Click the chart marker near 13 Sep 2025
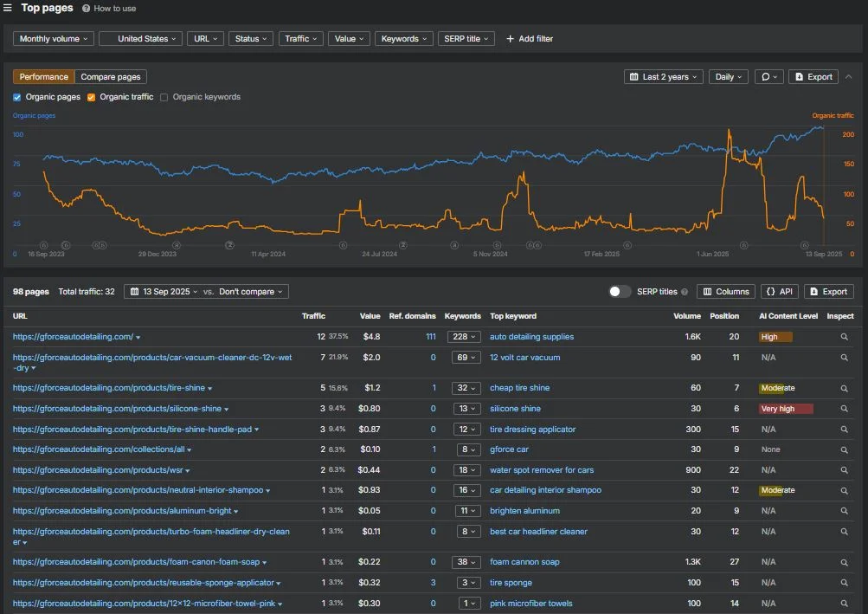This screenshot has width=868, height=614. (x=805, y=245)
